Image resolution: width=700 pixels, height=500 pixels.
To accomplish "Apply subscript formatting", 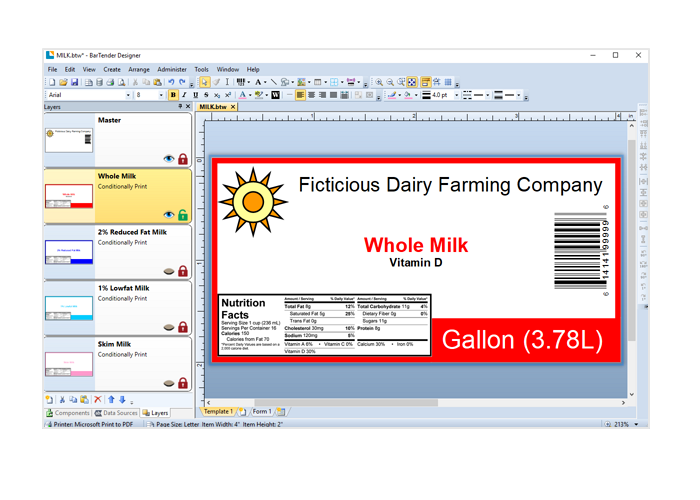I will (x=217, y=95).
